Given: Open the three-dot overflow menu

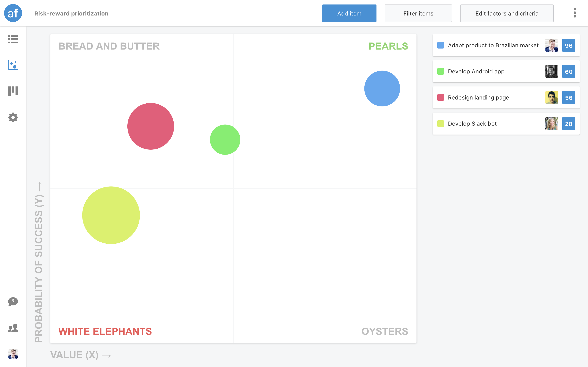Looking at the screenshot, I should 575,13.
